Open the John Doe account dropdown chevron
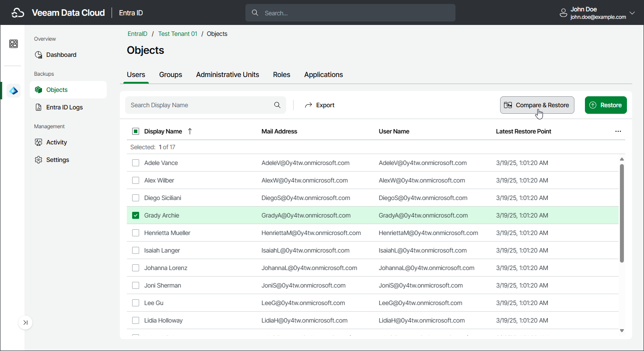644x351 pixels. pos(632,13)
